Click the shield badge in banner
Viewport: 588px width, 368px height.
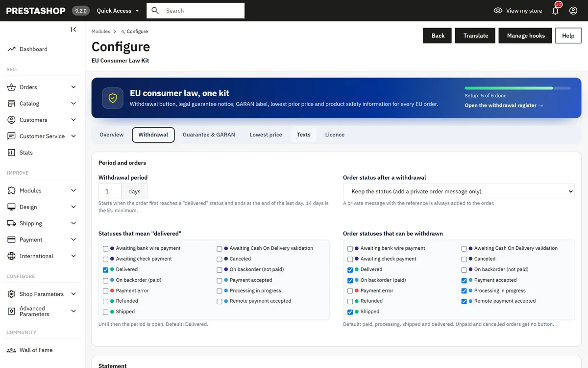click(113, 98)
